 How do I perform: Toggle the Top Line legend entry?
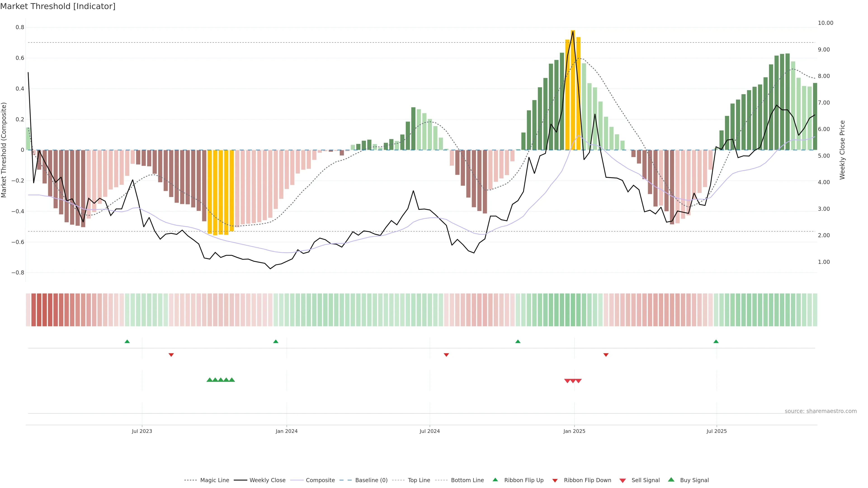(x=419, y=480)
